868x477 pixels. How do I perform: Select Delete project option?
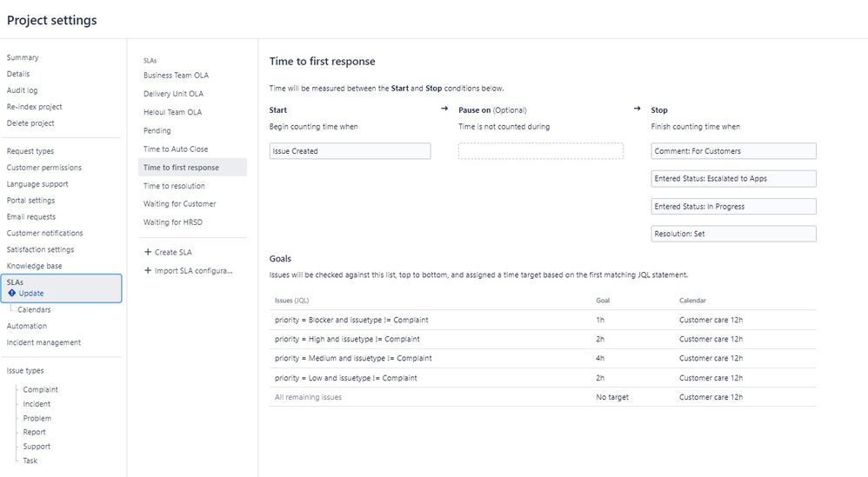point(30,123)
